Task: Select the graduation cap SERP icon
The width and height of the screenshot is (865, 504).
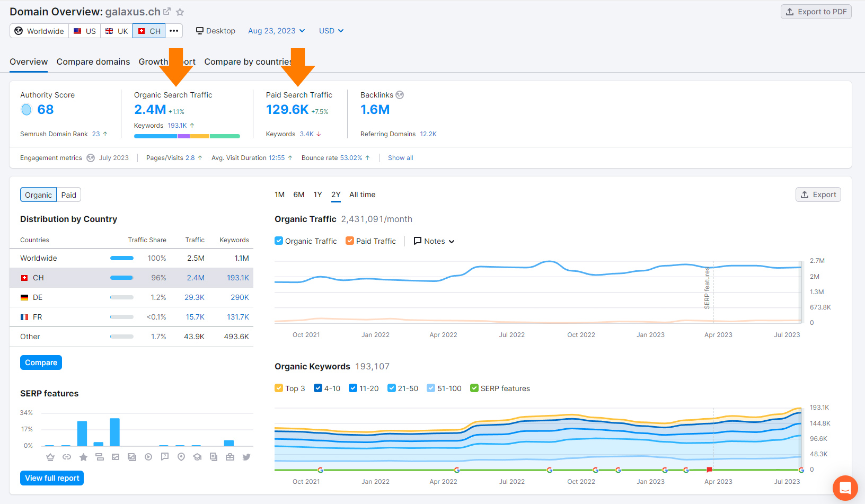Action: click(197, 457)
